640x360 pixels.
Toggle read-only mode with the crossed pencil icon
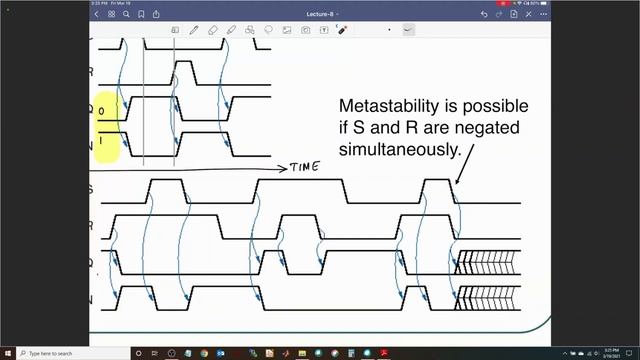point(529,14)
